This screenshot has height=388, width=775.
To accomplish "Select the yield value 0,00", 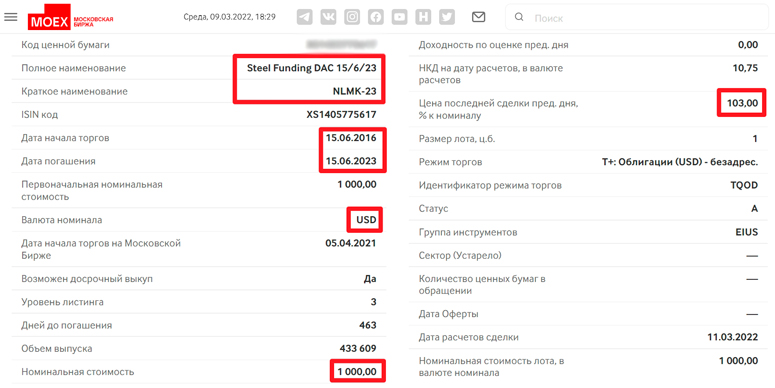I will click(748, 45).
